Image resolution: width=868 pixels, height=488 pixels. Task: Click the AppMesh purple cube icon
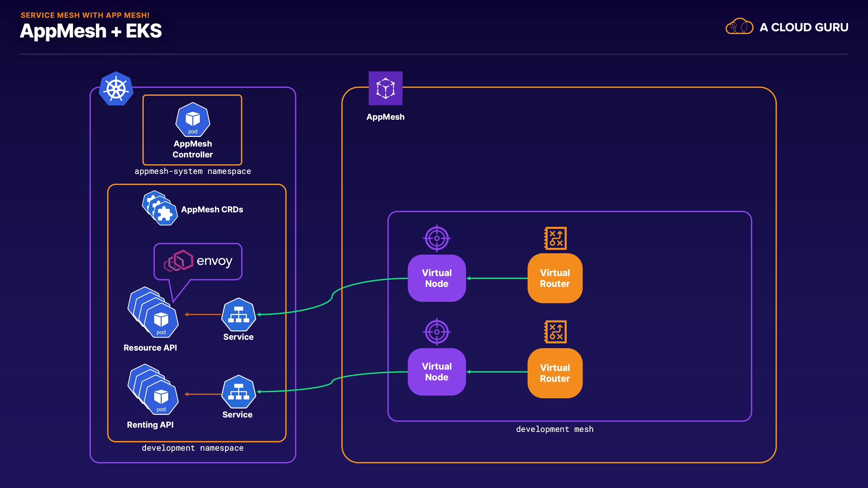pyautogui.click(x=385, y=88)
